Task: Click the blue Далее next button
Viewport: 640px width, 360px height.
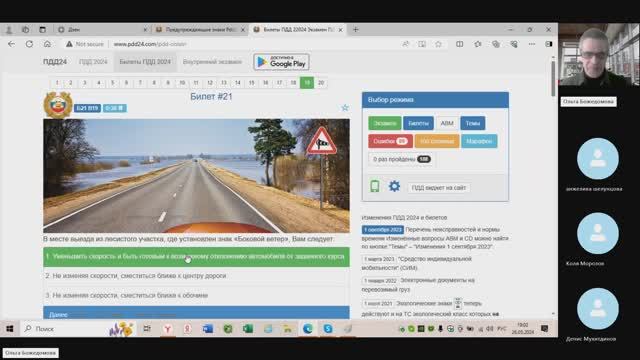Action: [x=196, y=313]
